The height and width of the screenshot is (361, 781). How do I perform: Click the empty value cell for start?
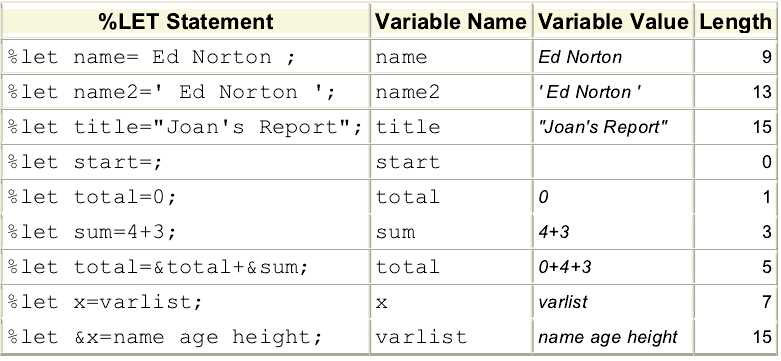[x=613, y=162]
